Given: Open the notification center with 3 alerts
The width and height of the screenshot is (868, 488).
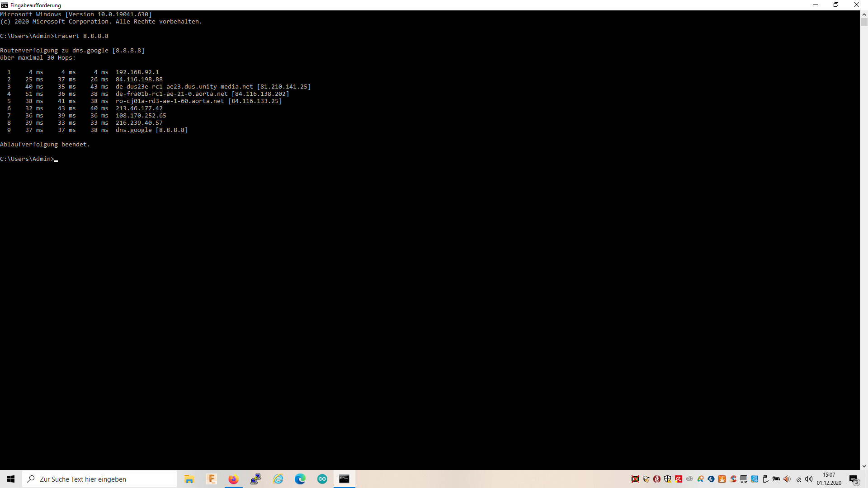Looking at the screenshot, I should 854,479.
